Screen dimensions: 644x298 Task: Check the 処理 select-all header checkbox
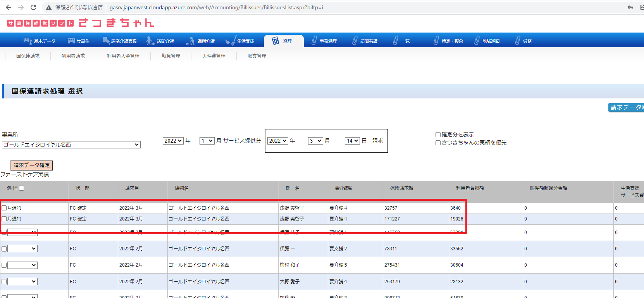click(22, 188)
